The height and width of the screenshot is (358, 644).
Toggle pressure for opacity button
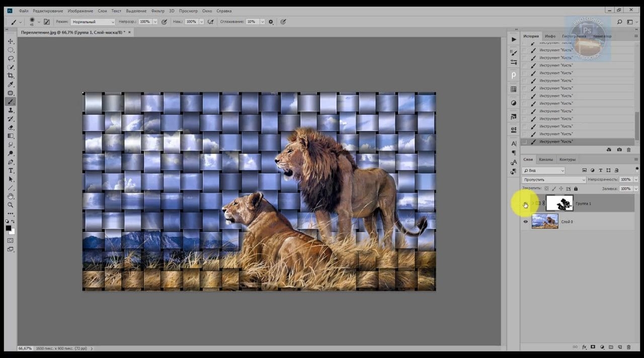point(164,22)
